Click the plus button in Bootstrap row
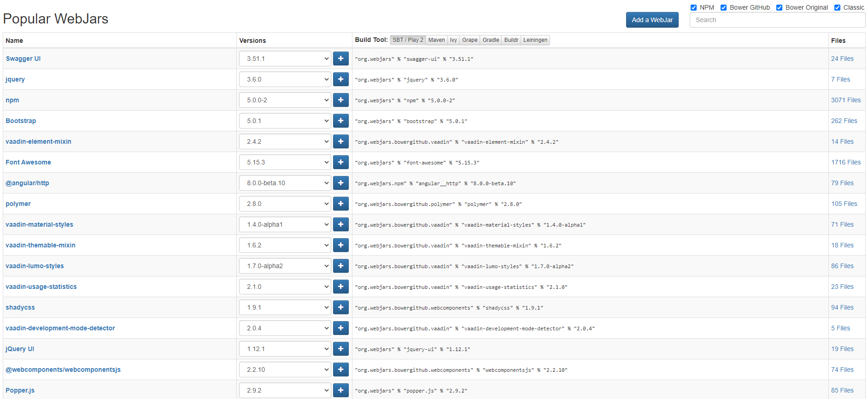Screen dimensions: 868x399 tap(340, 121)
